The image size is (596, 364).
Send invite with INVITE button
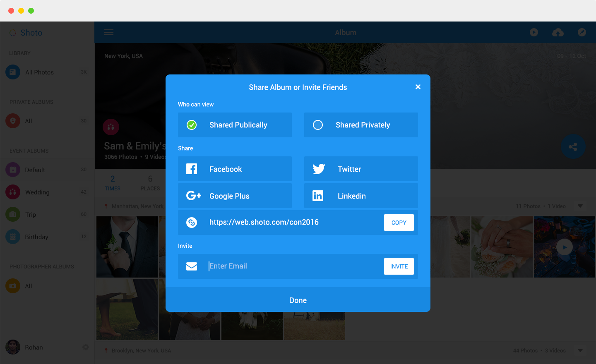tap(399, 266)
